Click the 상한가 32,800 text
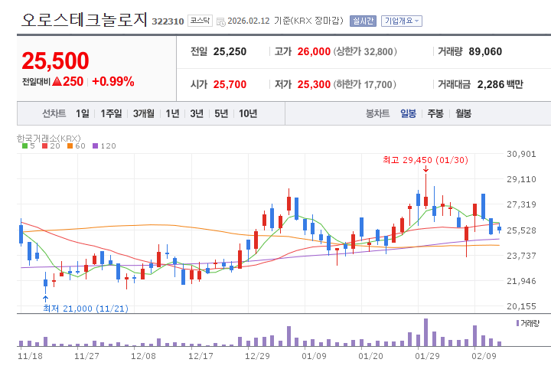The height and width of the screenshot is (392, 551). point(365,52)
